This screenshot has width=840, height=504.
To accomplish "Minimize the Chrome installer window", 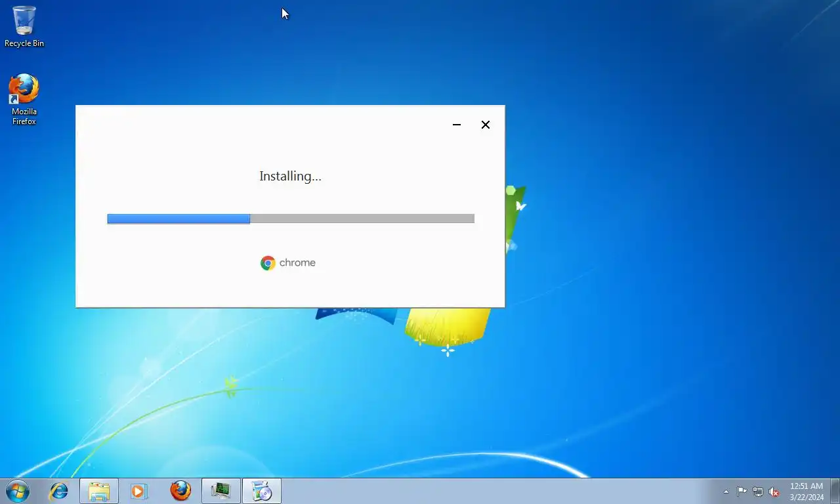I will coord(457,125).
